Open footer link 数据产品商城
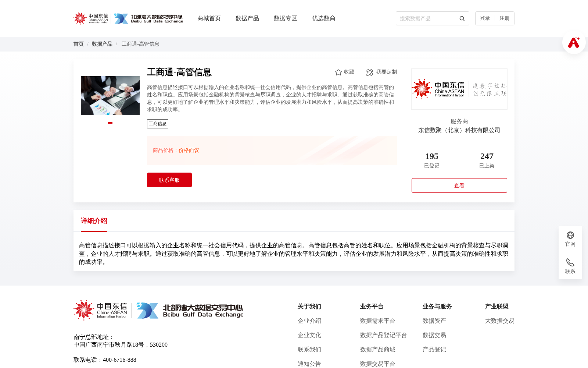Viewport: 588px width, 368px height. [378, 350]
